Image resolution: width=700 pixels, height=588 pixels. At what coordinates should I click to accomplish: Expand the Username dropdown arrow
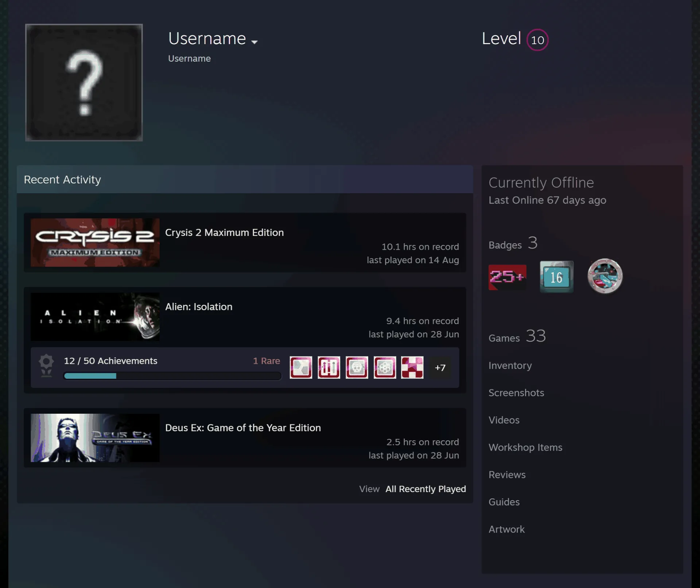point(254,42)
